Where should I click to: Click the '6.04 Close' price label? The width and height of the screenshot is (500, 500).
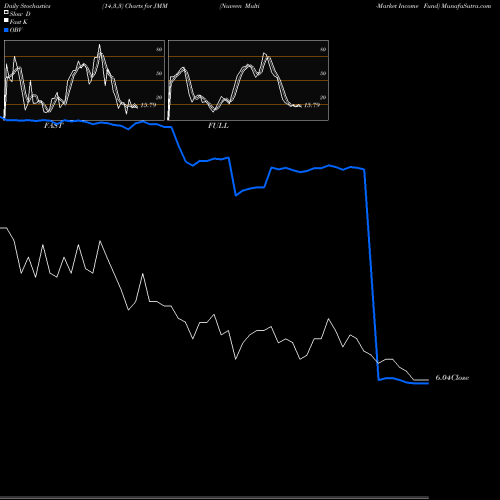(x=452, y=378)
